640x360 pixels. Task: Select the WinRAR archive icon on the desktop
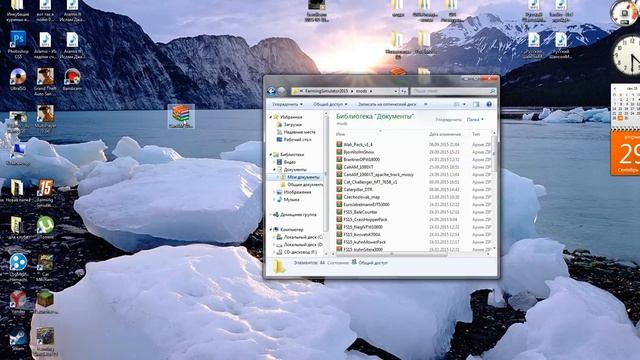(x=181, y=115)
